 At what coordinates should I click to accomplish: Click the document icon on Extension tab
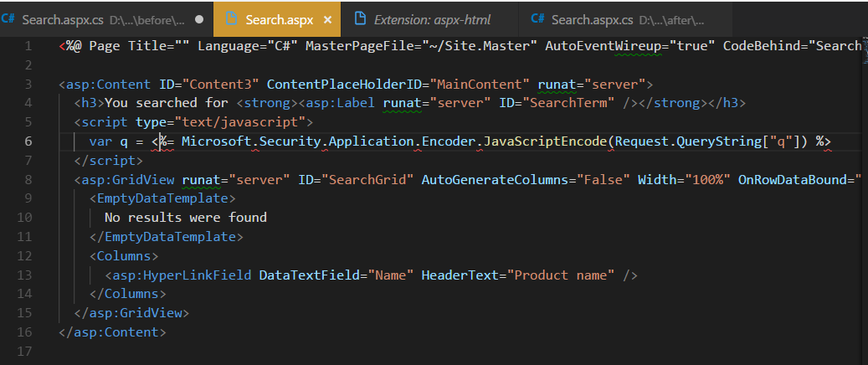click(x=360, y=18)
